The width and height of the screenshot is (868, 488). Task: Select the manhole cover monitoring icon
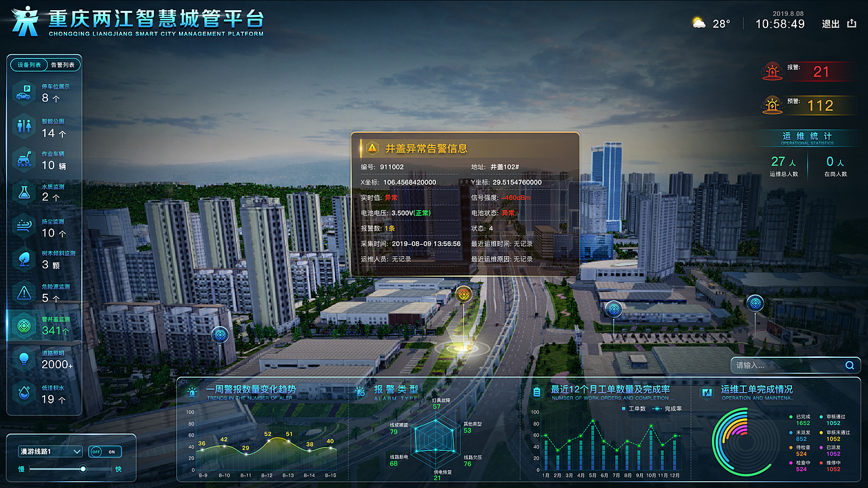click(x=24, y=326)
